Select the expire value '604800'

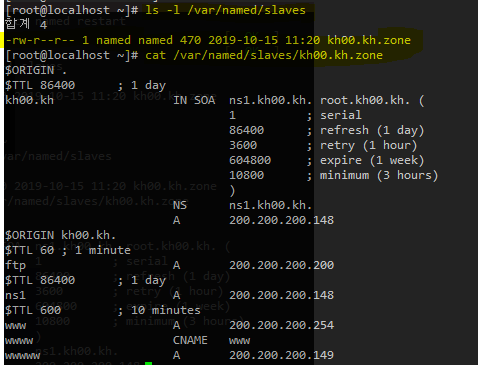[x=250, y=160]
